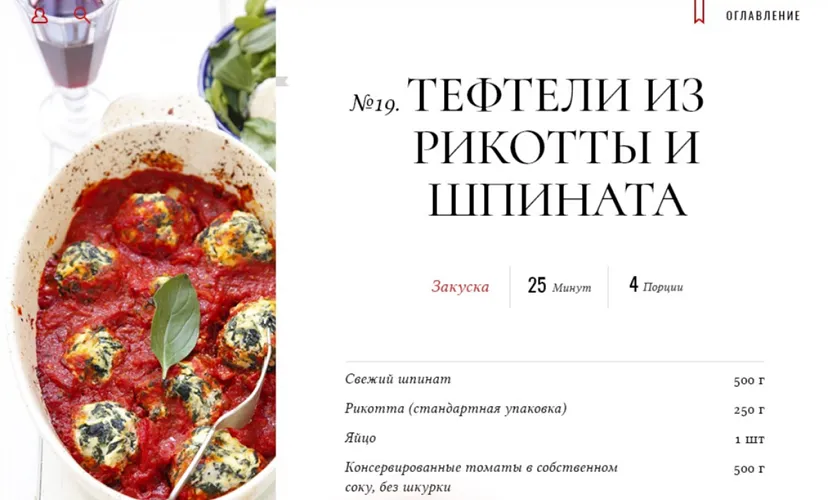Select the Рикотта (стандартная упаковка) ingredient
828x500 pixels.
click(x=456, y=409)
